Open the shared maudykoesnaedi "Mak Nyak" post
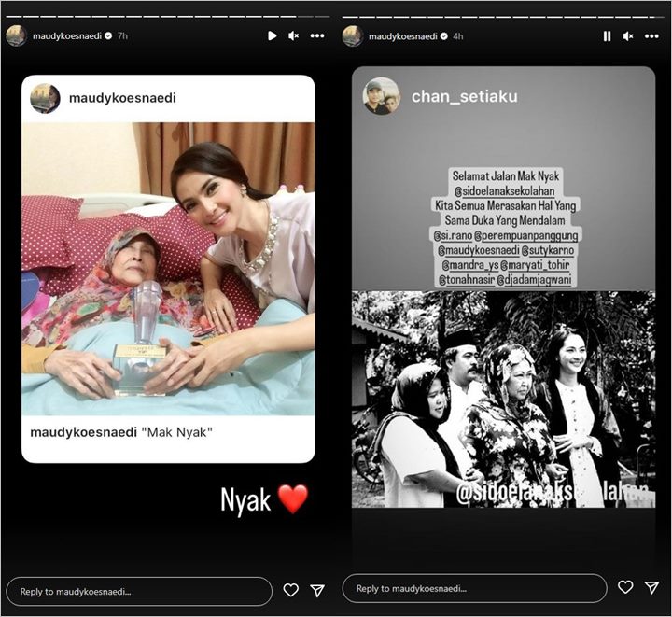This screenshot has height=617, width=672. click(x=168, y=269)
